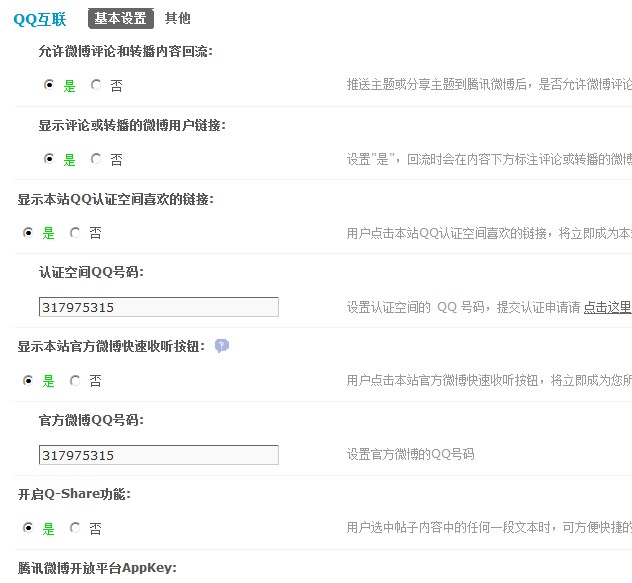Select 是 for 开启Q-Share功能
Image resolution: width=632 pixels, height=583 pixels.
pos(28,528)
